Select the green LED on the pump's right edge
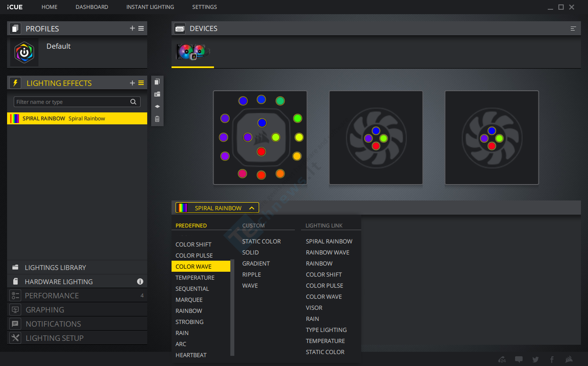 pyautogui.click(x=298, y=118)
